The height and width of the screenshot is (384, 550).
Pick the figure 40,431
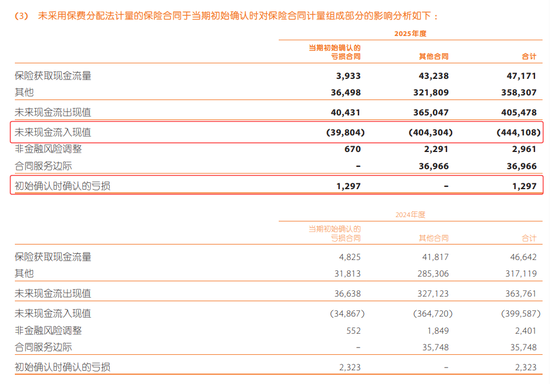click(346, 112)
